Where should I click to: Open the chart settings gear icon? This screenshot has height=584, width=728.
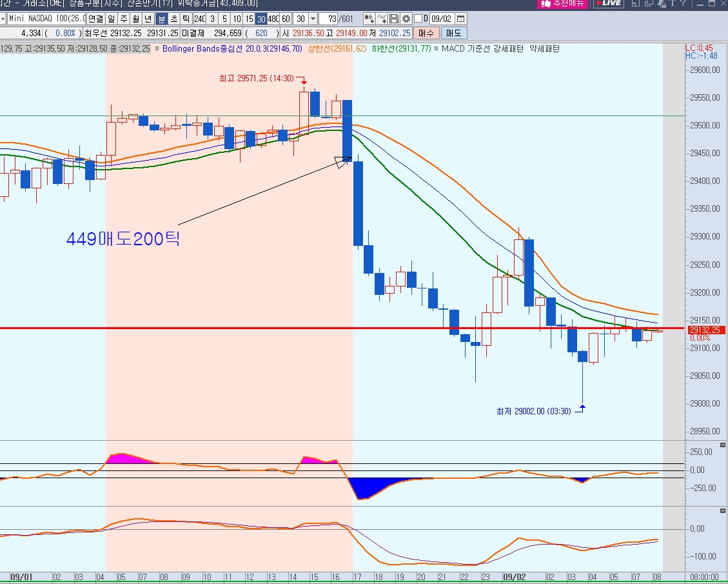click(x=406, y=19)
